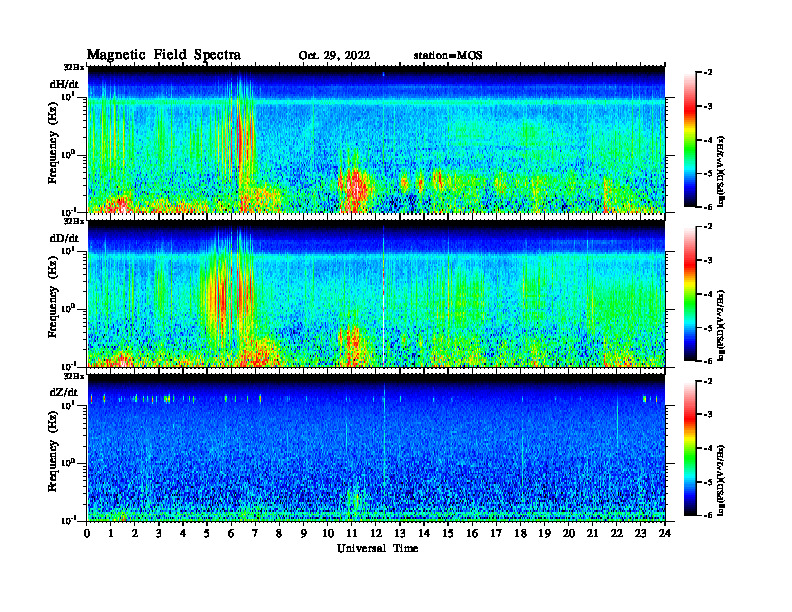Click hour '18' on the time axis

point(520,533)
